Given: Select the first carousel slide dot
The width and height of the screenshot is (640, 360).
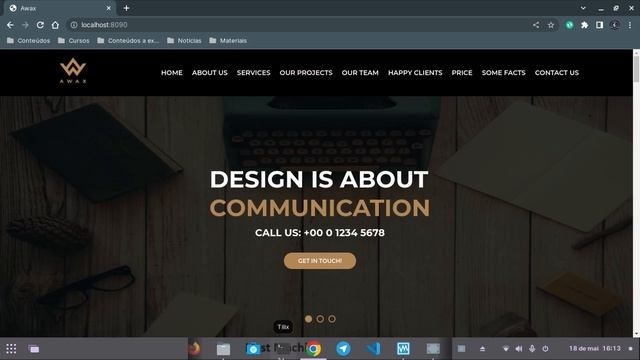Looking at the screenshot, I should pyautogui.click(x=309, y=319).
